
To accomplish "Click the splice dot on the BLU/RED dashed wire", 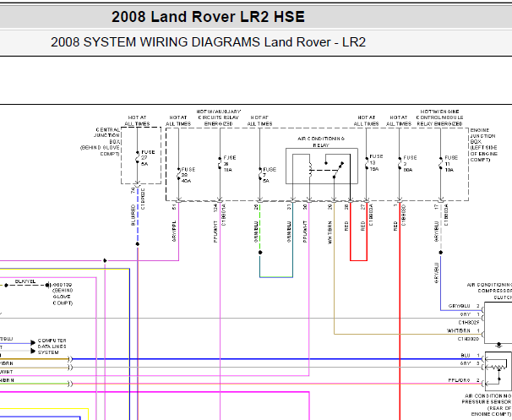I will click(138, 244).
